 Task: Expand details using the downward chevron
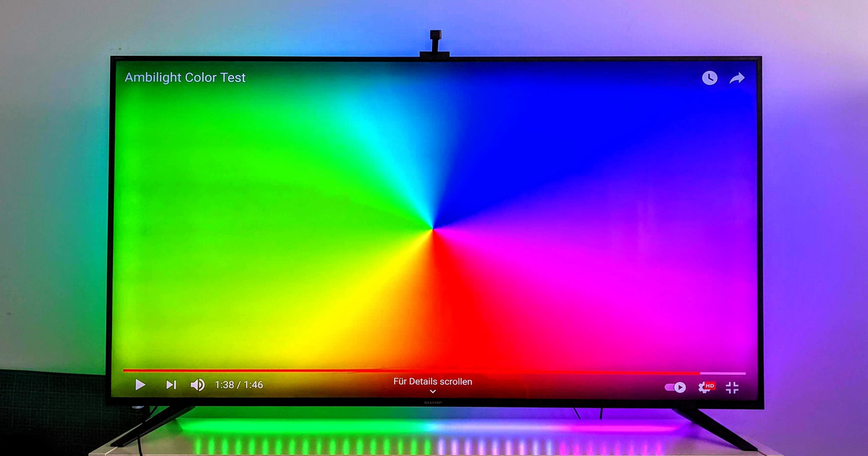coord(433,391)
